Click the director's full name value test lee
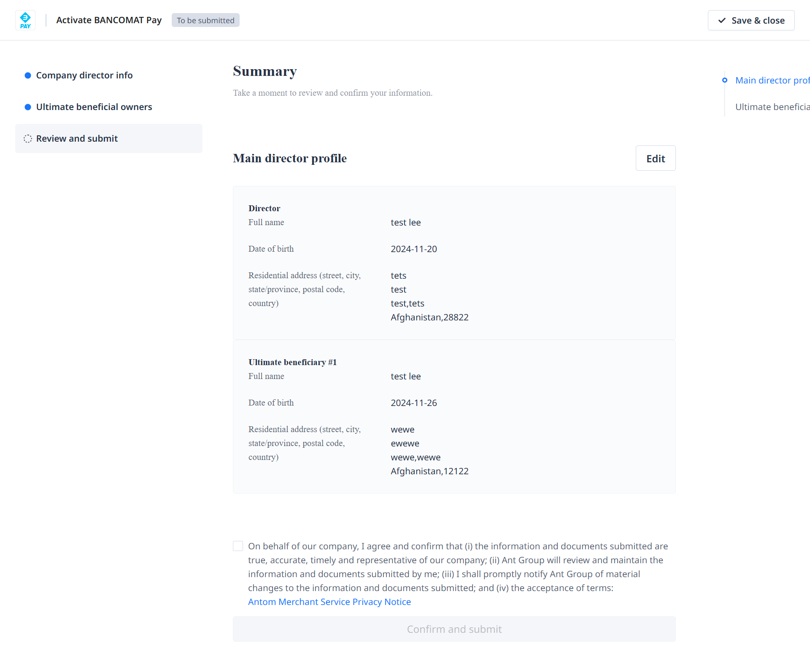Image resolution: width=810 pixels, height=672 pixels. 405,223
